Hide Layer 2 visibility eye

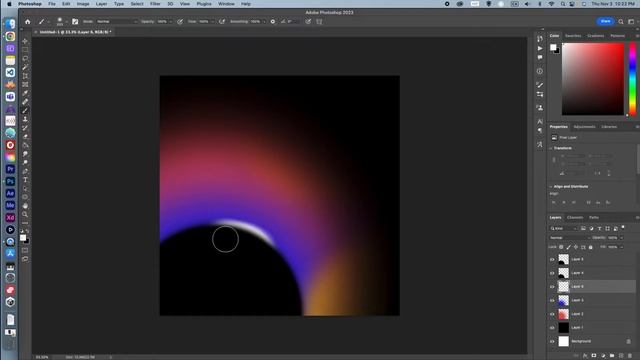coord(552,314)
